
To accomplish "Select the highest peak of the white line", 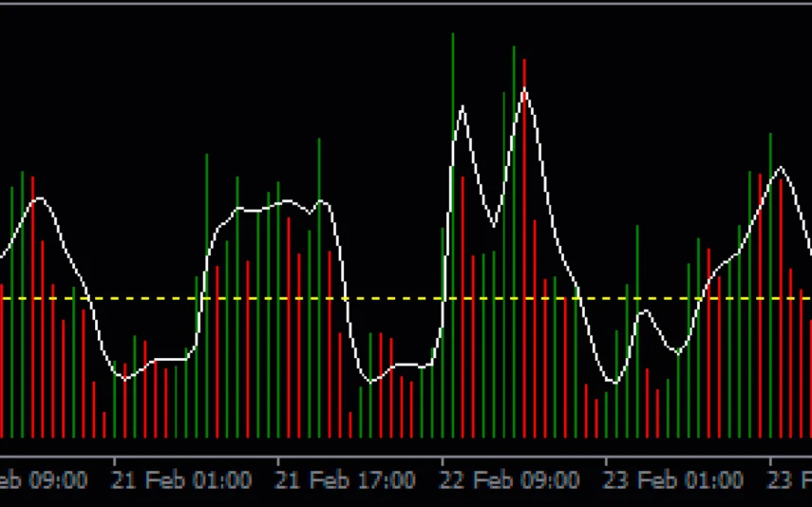I will coord(523,89).
